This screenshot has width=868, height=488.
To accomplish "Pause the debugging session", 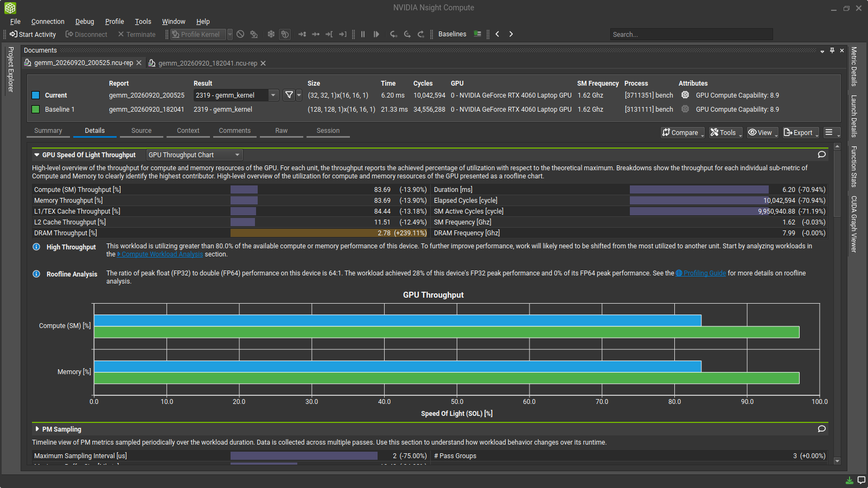I will pos(363,34).
